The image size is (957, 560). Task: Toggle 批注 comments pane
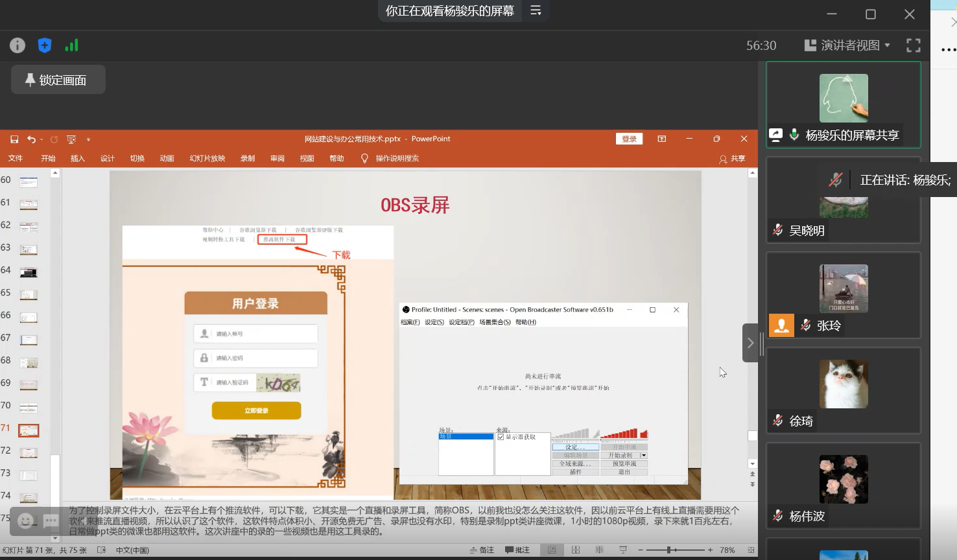click(517, 550)
